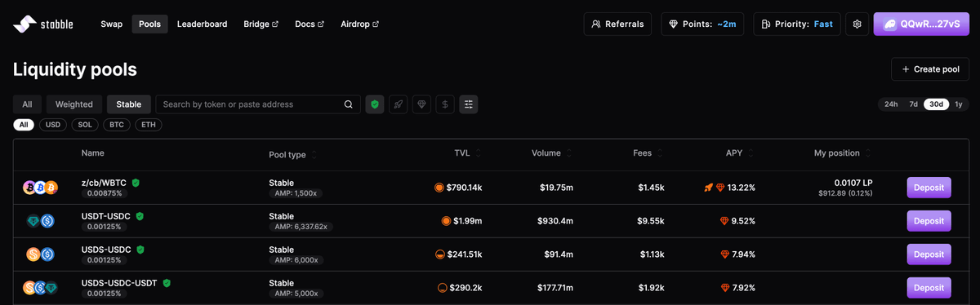Click the stabble logo icon
The image size is (980, 305).
point(24,24)
